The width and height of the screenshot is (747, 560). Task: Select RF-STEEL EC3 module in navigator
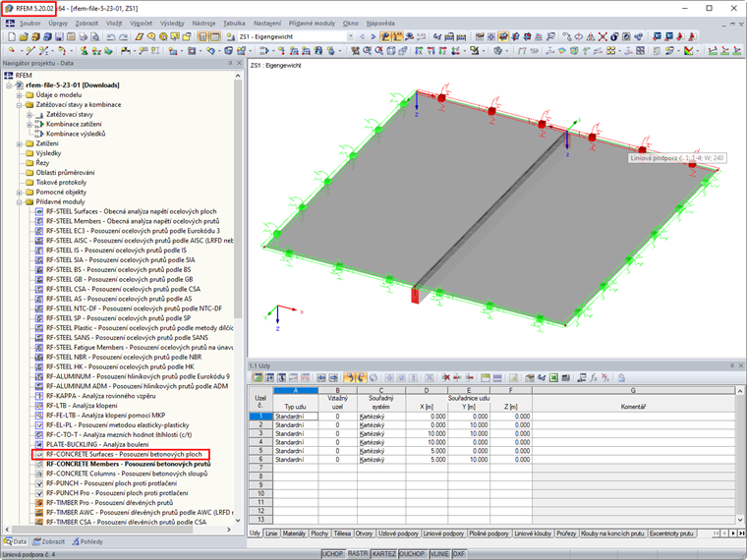point(133,231)
